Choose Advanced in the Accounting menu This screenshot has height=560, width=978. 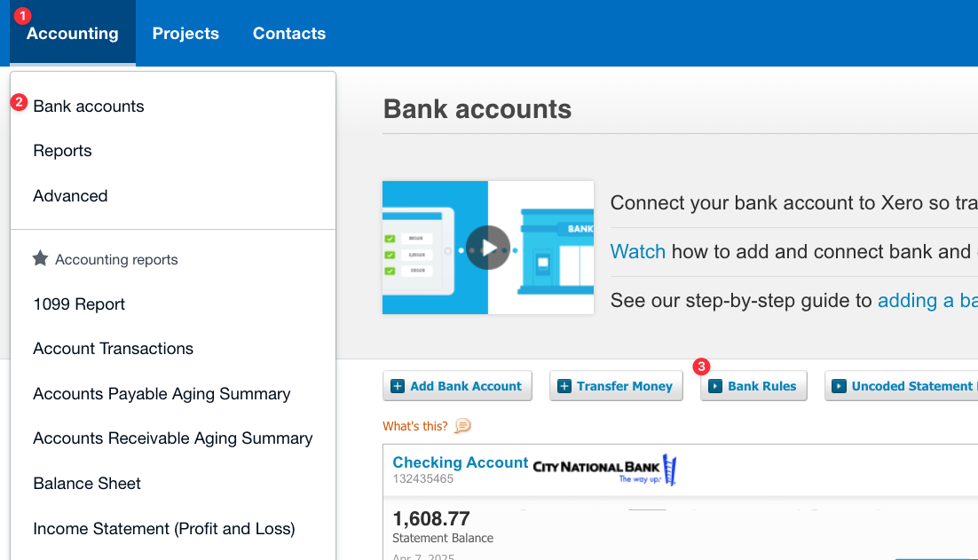pos(70,195)
